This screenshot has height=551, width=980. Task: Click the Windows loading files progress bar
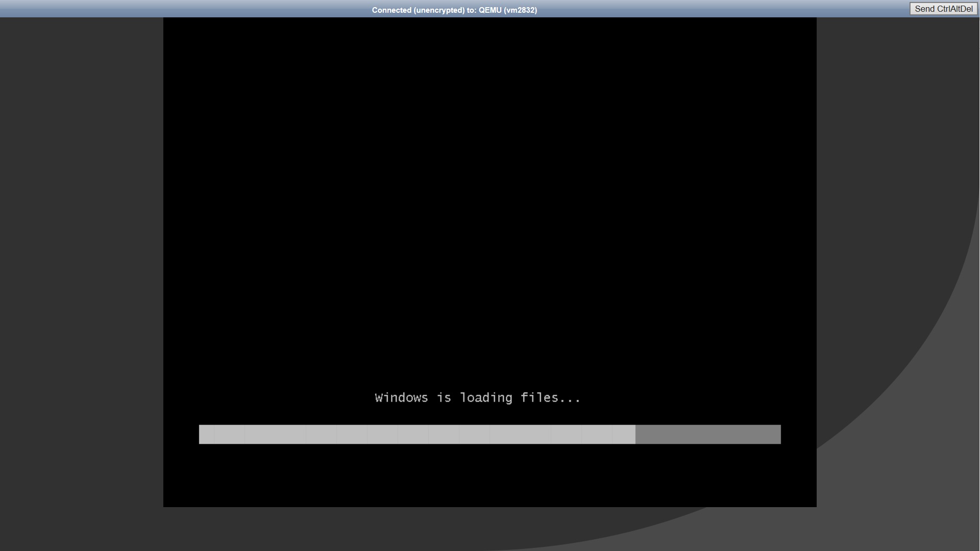489,434
